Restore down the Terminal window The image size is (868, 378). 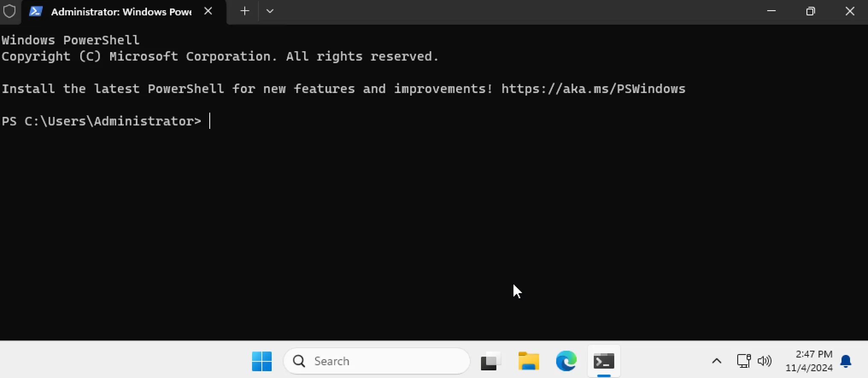point(810,11)
